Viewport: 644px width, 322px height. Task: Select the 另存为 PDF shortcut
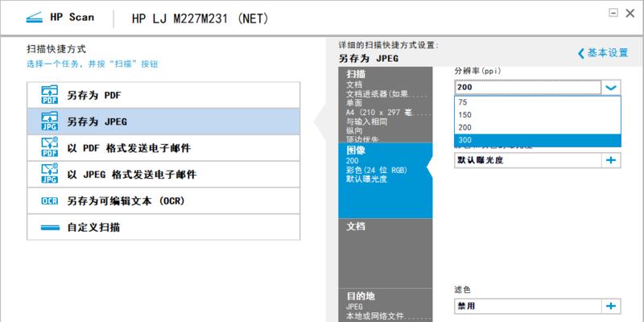[x=163, y=95]
